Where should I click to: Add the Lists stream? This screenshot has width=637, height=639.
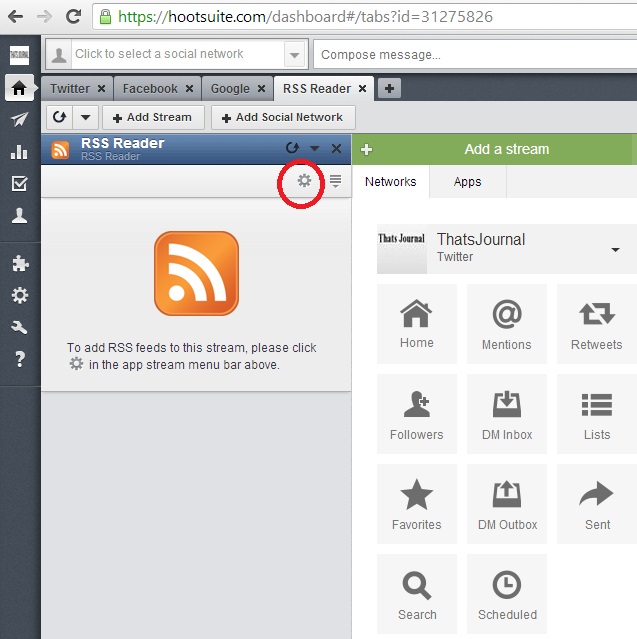point(597,414)
